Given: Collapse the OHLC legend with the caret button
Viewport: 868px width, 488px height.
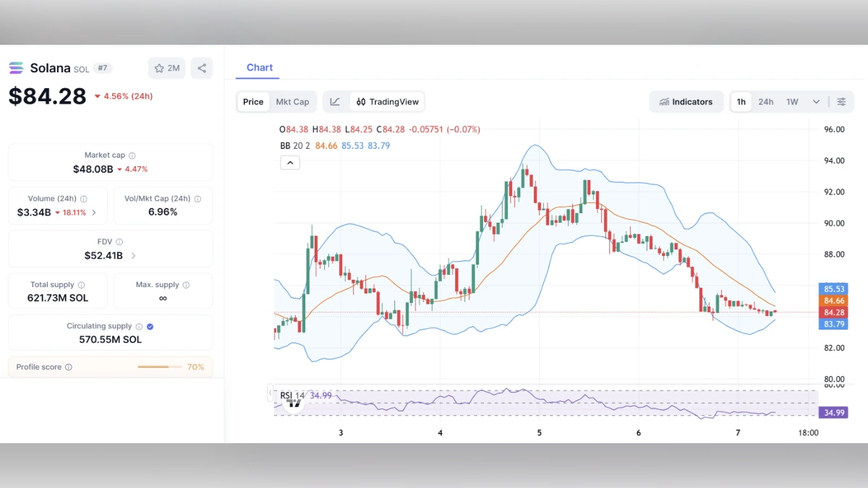Looking at the screenshot, I should tap(290, 162).
